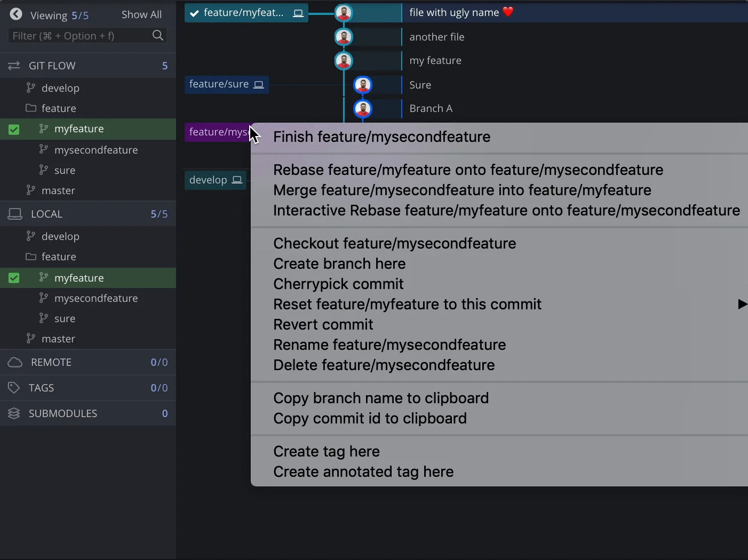Click checkmark on feature/myfeat branch label
748x560 pixels.
pos(194,13)
